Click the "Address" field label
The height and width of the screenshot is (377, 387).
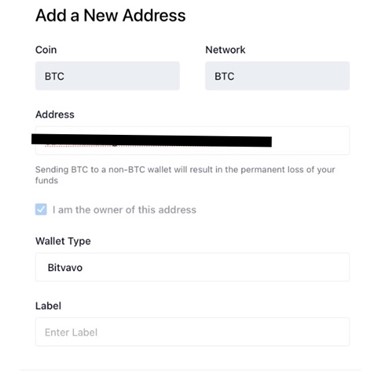[55, 114]
